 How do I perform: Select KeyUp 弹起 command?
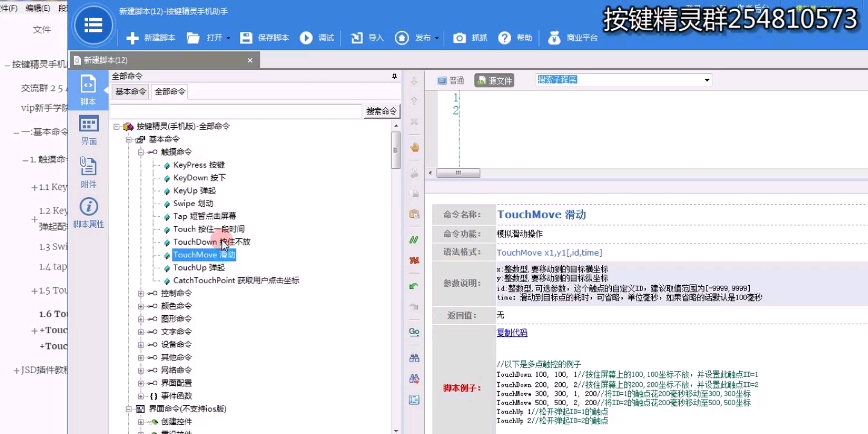pos(194,190)
